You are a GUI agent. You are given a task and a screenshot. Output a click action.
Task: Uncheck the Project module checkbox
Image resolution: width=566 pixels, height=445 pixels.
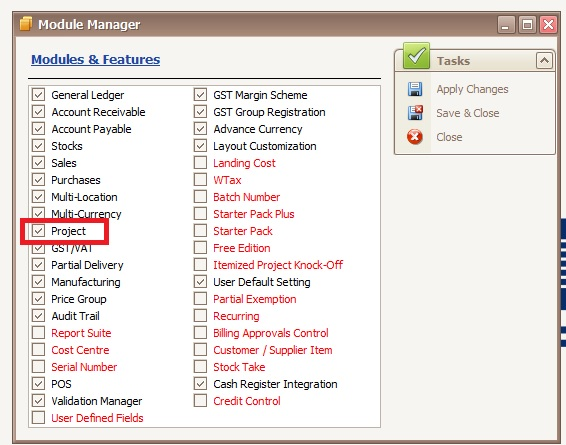(38, 231)
